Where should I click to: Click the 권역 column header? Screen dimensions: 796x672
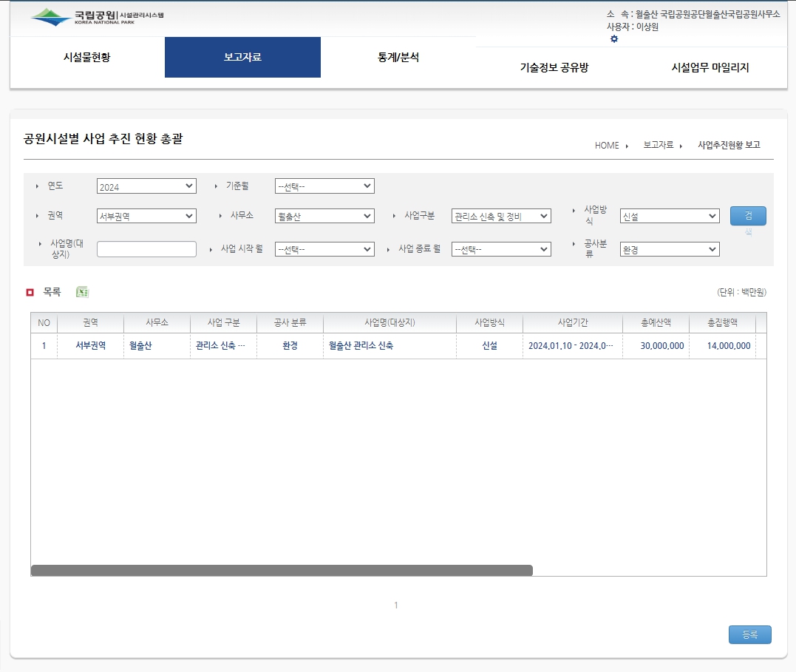point(90,322)
